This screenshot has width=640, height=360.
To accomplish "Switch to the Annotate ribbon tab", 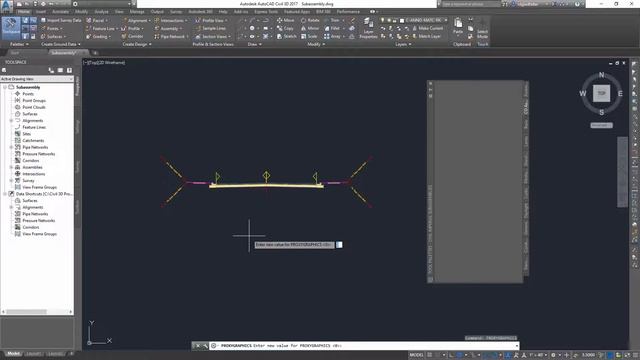I will pos(60,12).
